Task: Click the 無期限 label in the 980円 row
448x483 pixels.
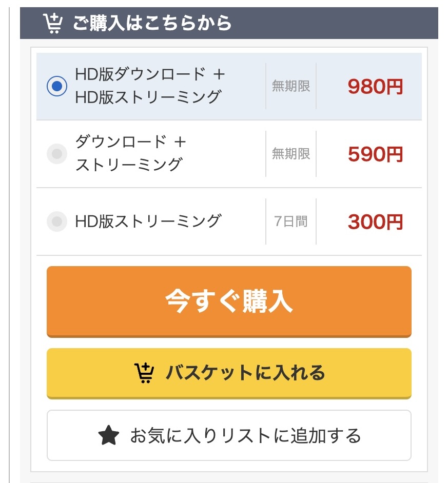Action: coord(291,86)
